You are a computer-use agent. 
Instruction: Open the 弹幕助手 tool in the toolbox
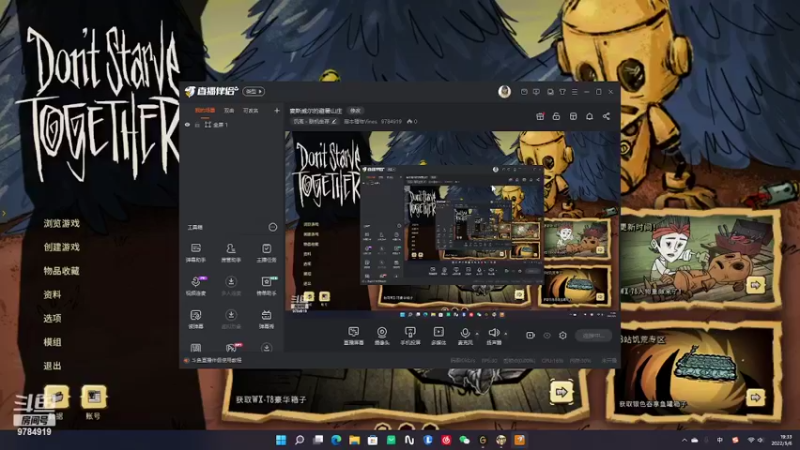(195, 253)
